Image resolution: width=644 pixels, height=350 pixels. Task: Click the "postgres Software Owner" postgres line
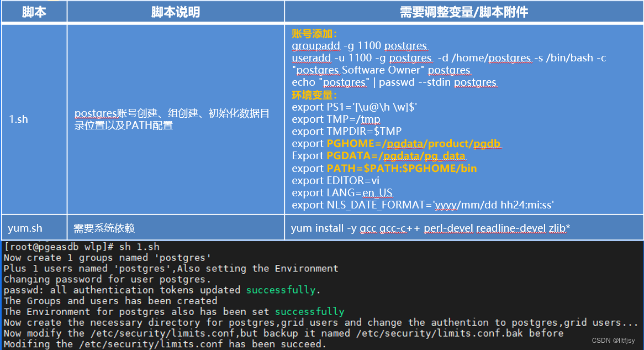click(381, 70)
